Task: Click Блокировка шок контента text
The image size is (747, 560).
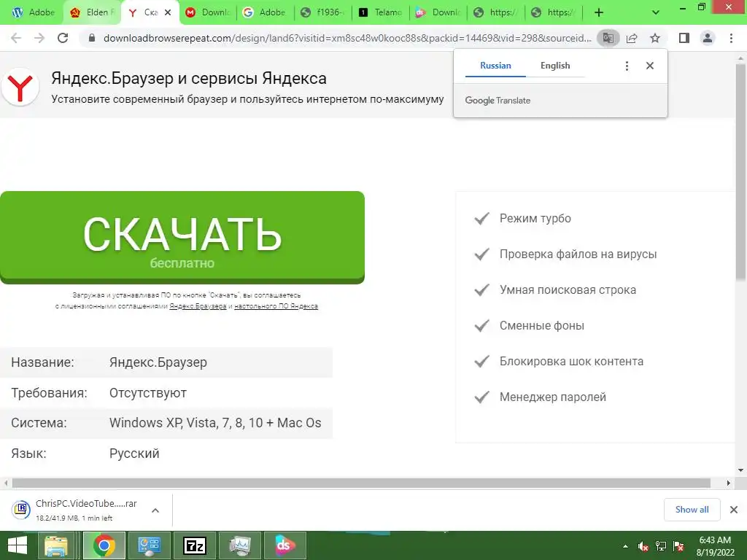Action: click(x=571, y=361)
